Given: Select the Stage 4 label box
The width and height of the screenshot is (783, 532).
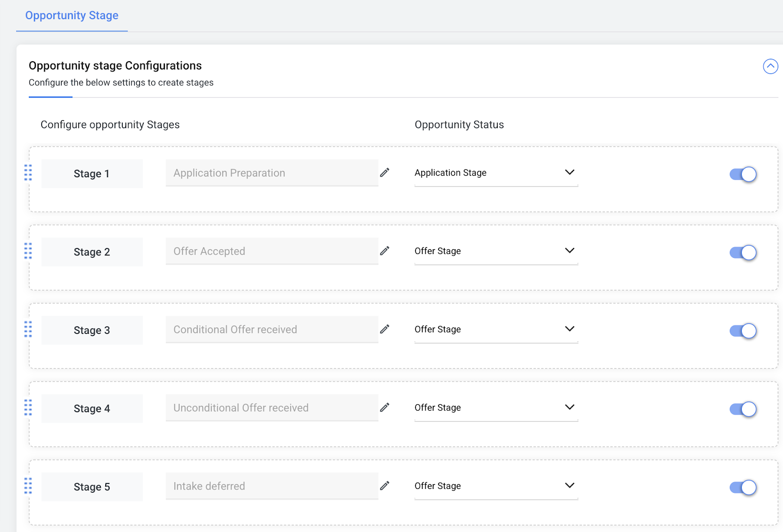Looking at the screenshot, I should (x=92, y=409).
